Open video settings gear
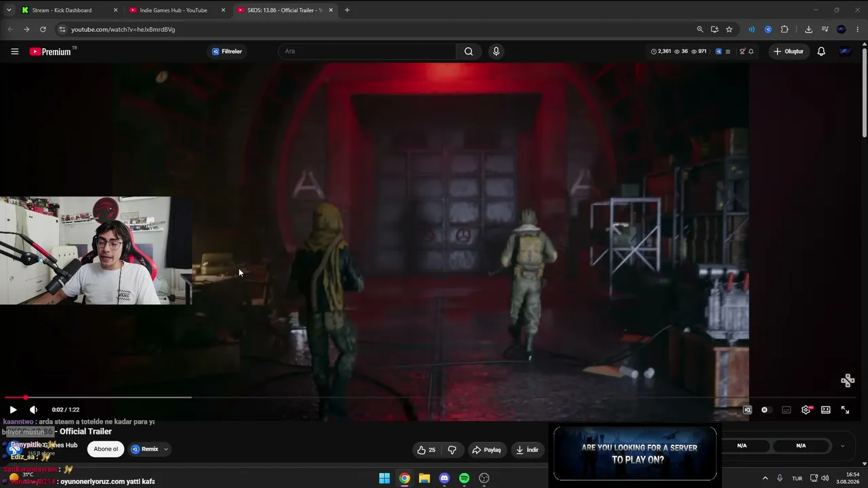This screenshot has height=488, width=868. (806, 409)
